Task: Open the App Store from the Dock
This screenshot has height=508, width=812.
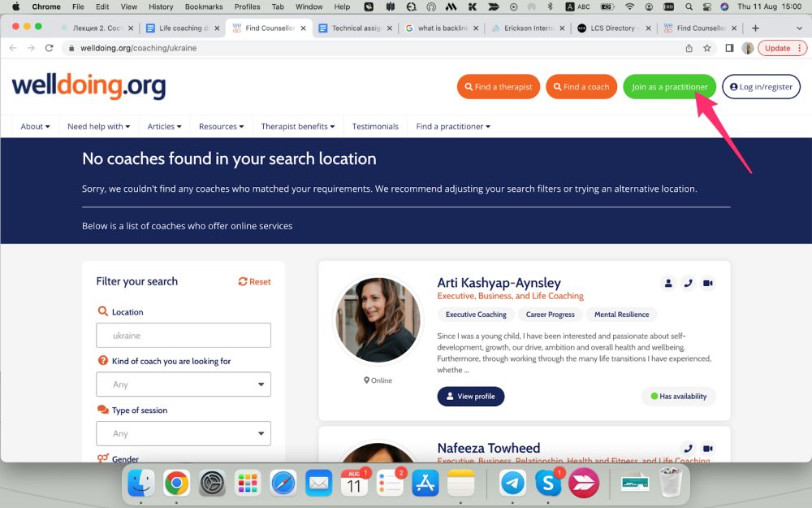Action: [425, 484]
